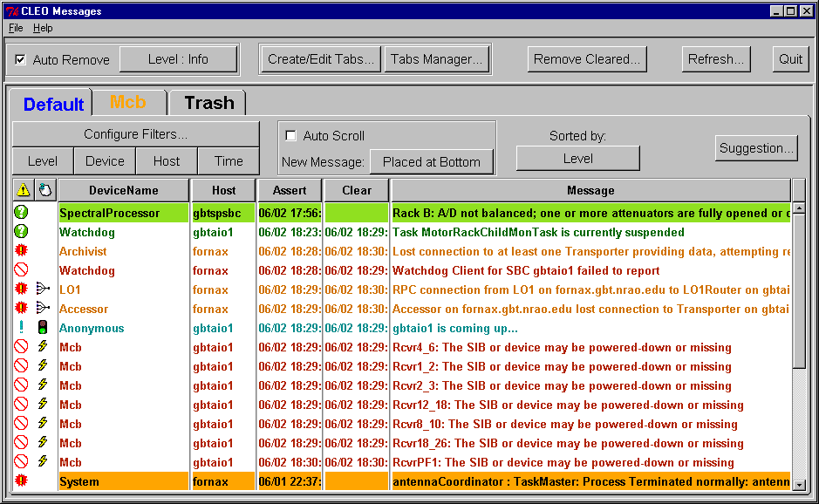Switch to the Trash tab
This screenshot has height=504, width=819.
(x=208, y=103)
